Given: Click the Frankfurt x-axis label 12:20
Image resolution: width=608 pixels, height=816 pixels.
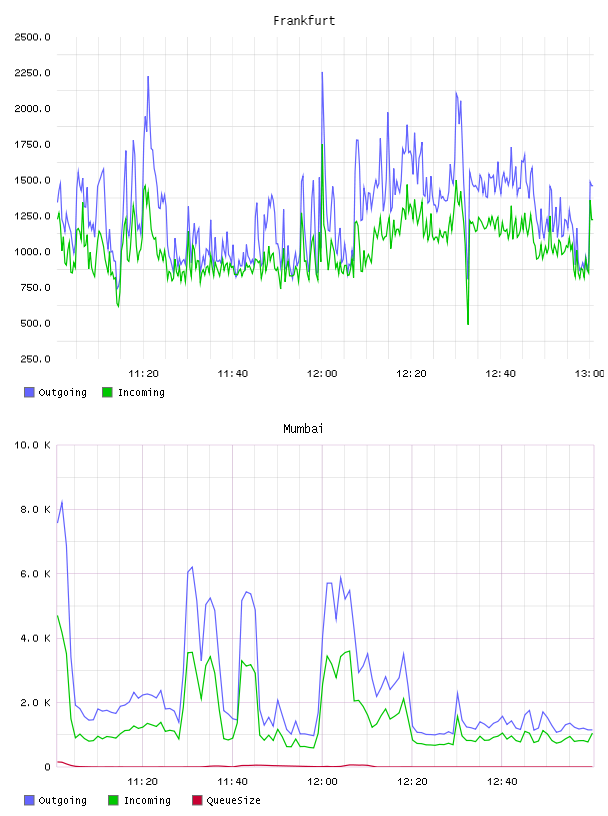Looking at the screenshot, I should pyautogui.click(x=411, y=374).
